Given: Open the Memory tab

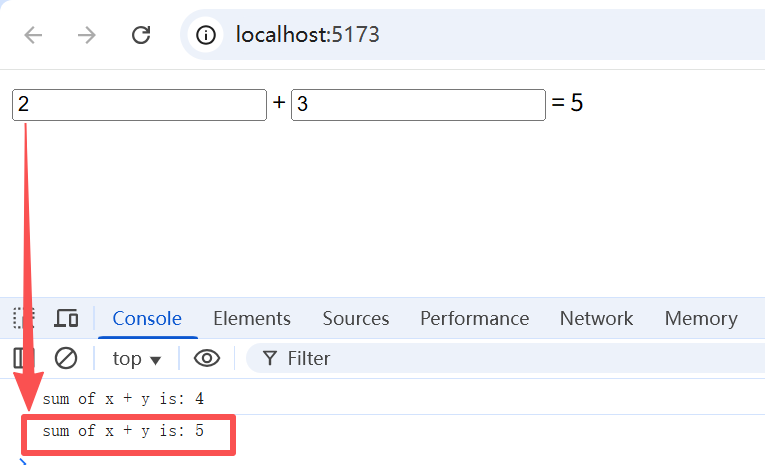Looking at the screenshot, I should (x=701, y=319).
